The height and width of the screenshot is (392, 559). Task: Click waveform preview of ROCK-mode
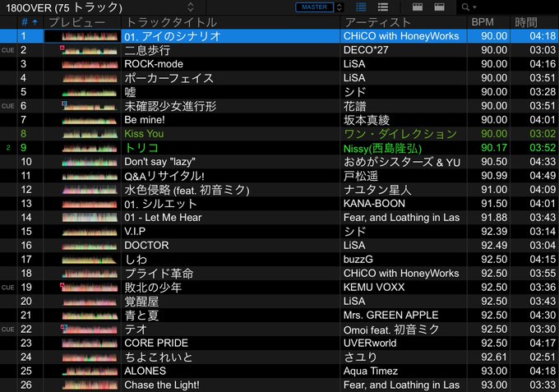[90, 64]
